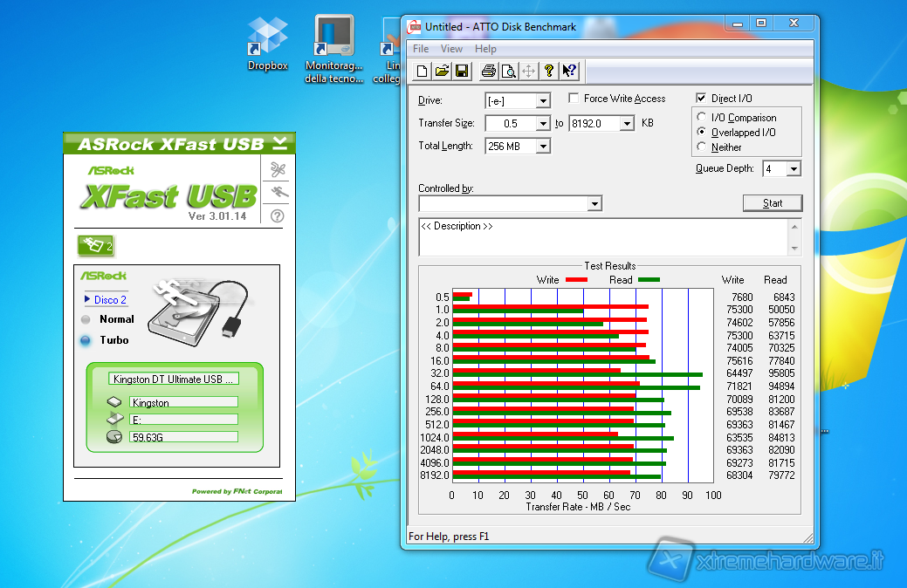Image resolution: width=907 pixels, height=588 pixels.
Task: Print results using the printer icon
Action: pyautogui.click(x=488, y=72)
